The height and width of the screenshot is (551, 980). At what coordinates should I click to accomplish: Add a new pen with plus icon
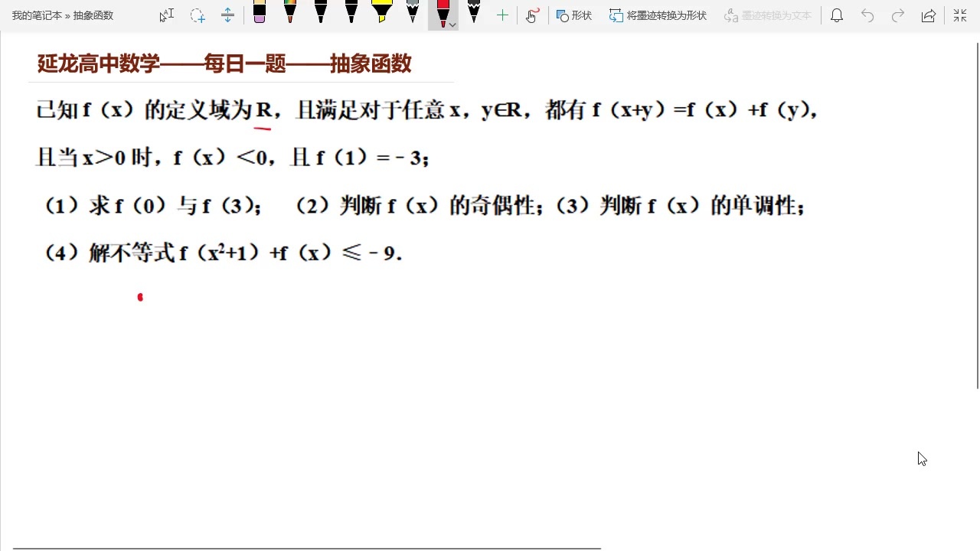[502, 15]
